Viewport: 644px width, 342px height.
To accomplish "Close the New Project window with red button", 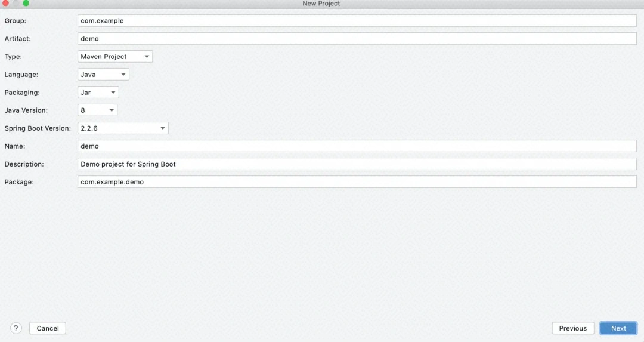I will coord(6,3).
